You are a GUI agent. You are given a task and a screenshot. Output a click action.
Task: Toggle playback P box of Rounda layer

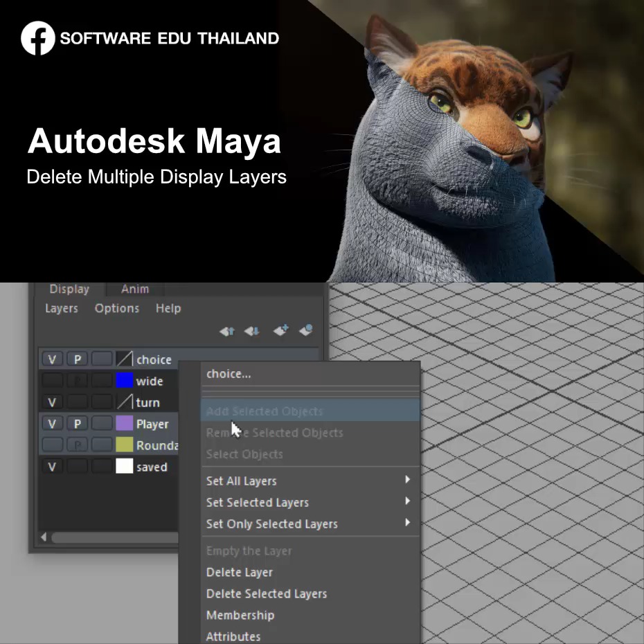tap(78, 445)
